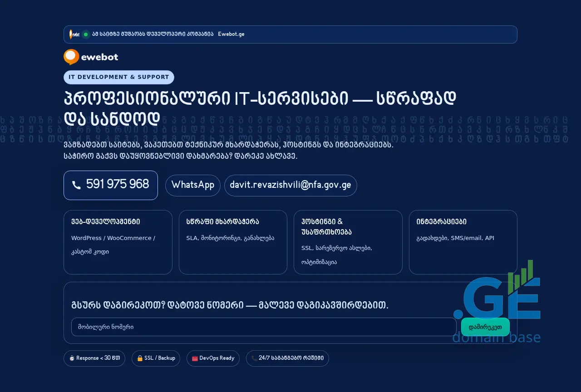Click the green status dot in the banner

click(86, 34)
